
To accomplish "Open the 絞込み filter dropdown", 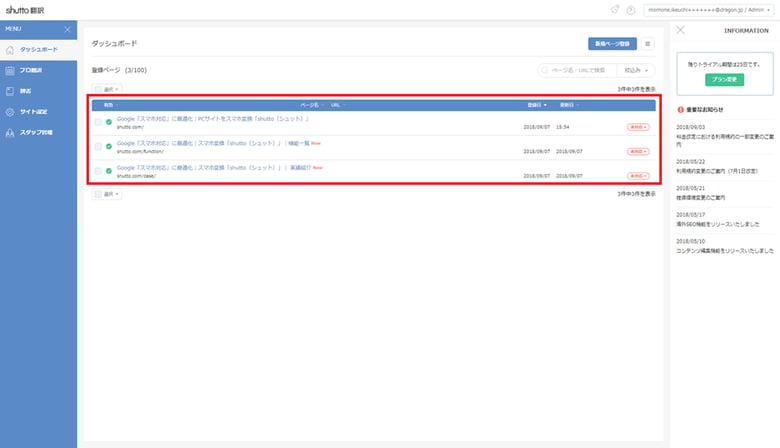I will (x=636, y=70).
